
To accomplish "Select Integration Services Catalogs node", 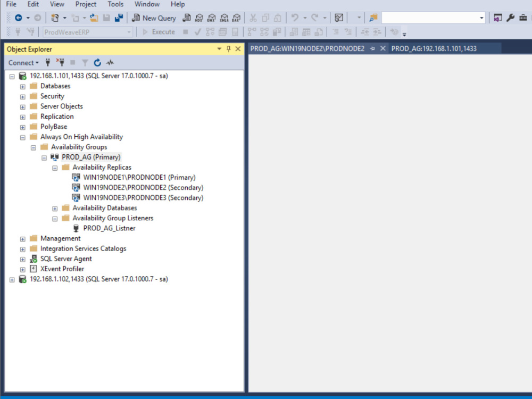I will pyautogui.click(x=83, y=248).
